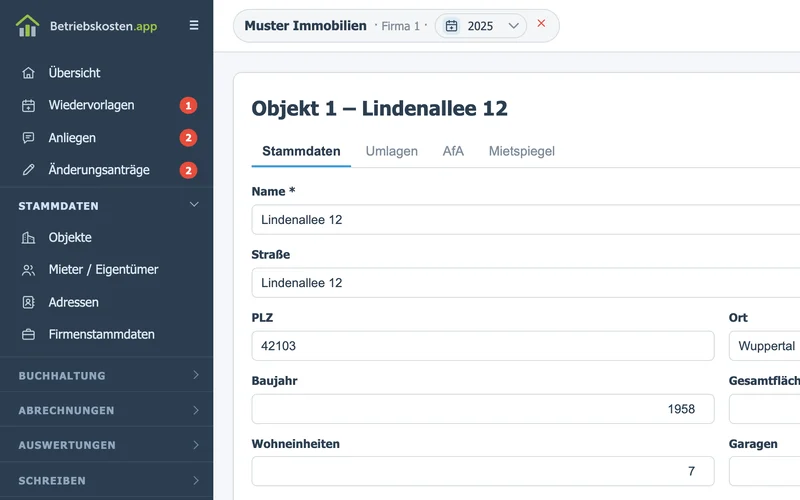Expand the SCHREIBEN section
Viewport: 800px width, 500px height.
point(106,480)
